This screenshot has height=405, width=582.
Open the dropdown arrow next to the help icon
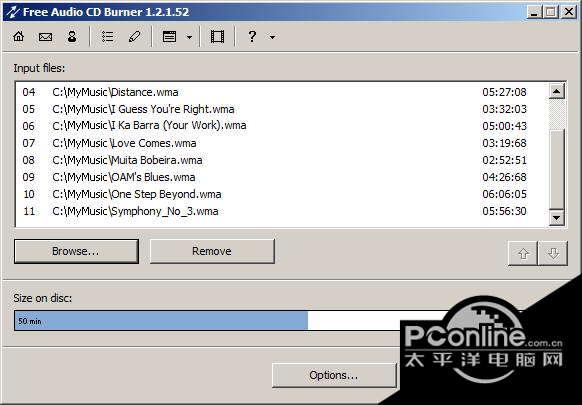click(x=272, y=37)
